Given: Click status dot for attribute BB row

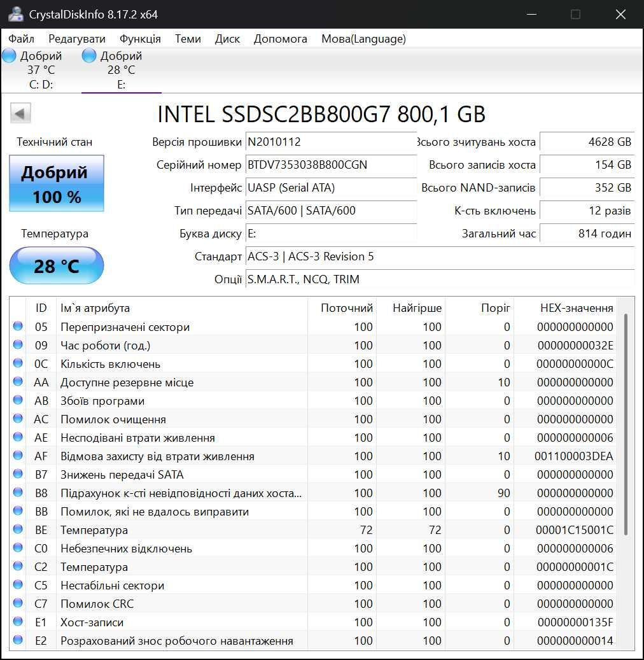Looking at the screenshot, I should point(18,511).
